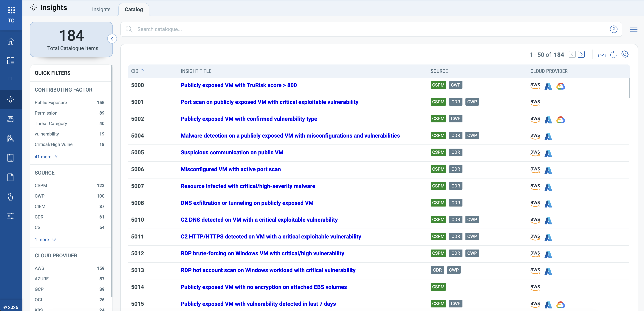Image resolution: width=644 pixels, height=311 pixels.
Task: Filter cloud provider by GCP
Action: click(x=69, y=289)
